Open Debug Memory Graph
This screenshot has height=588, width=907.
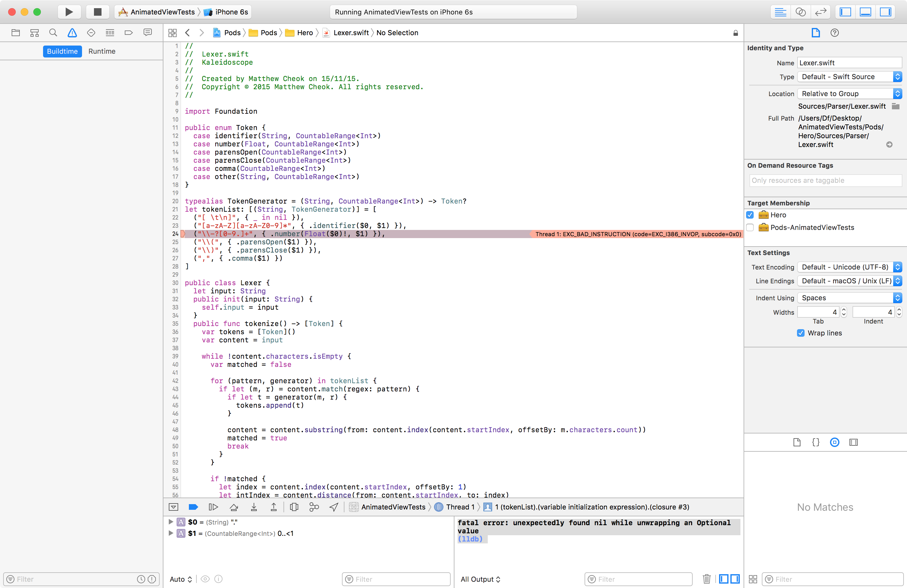point(314,507)
